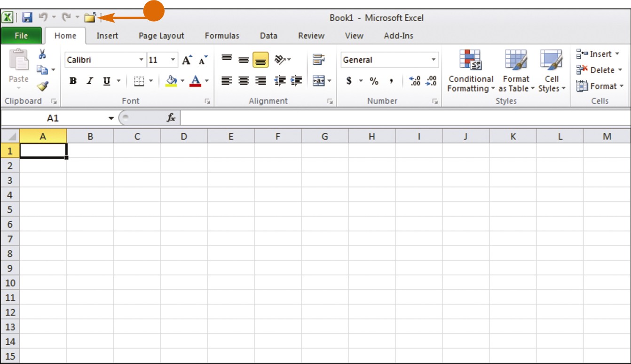Toggle Underline formatting
631x364 pixels.
coord(107,81)
